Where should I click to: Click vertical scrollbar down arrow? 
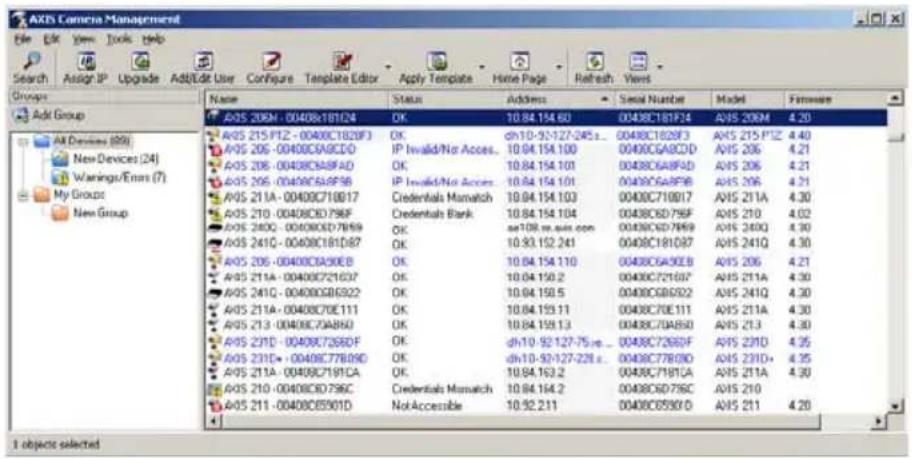(896, 406)
